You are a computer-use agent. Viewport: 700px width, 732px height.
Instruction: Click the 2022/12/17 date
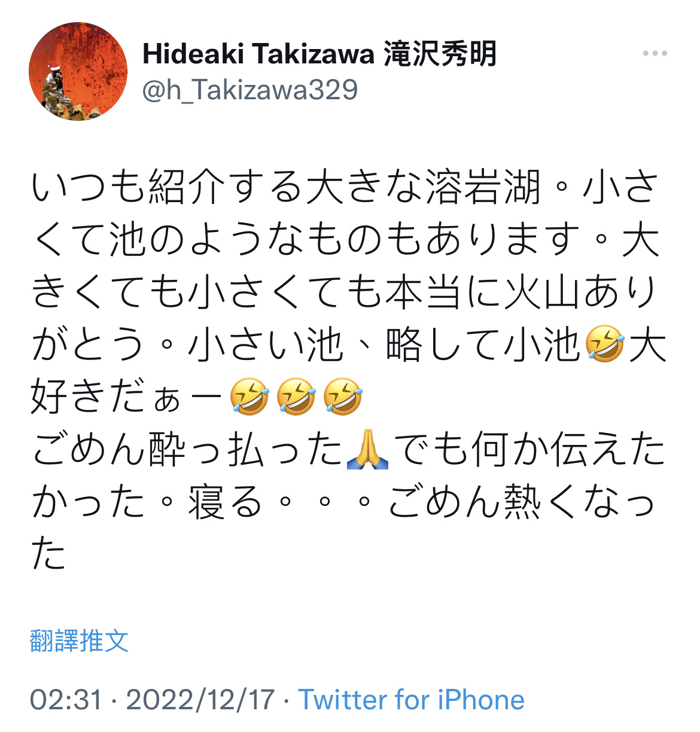pos(200,699)
